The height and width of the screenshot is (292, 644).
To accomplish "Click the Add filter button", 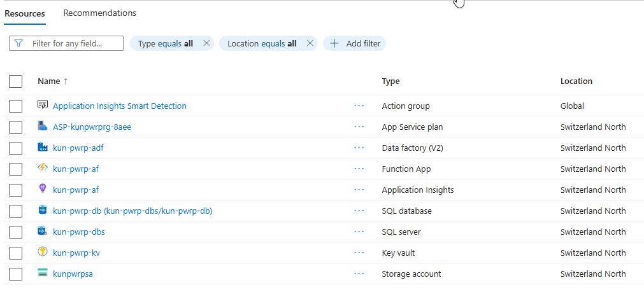I will click(x=354, y=43).
